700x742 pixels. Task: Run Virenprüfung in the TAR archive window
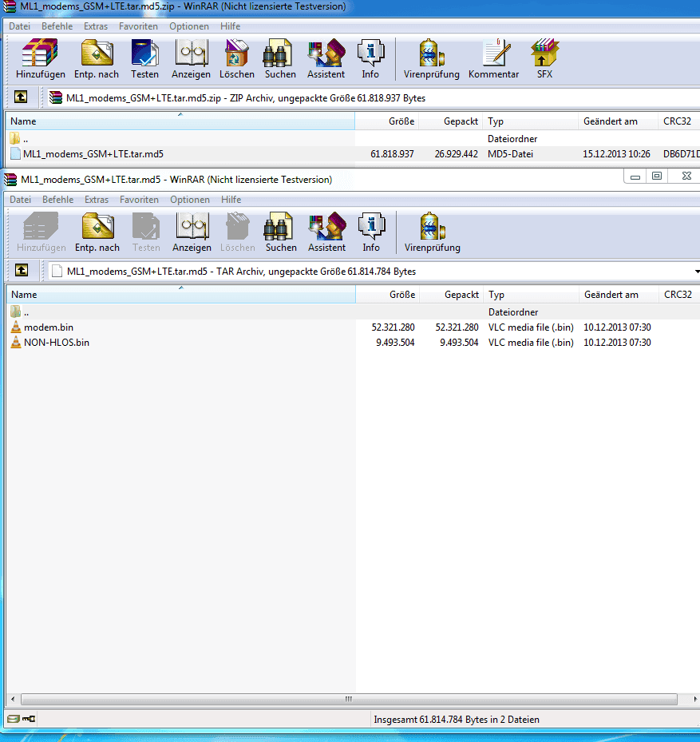pyautogui.click(x=433, y=226)
